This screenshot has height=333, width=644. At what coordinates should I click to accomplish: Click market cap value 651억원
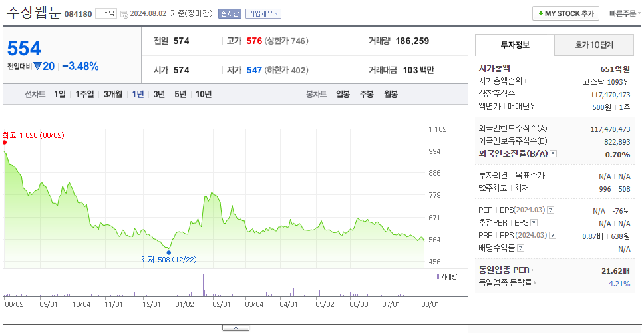coord(615,69)
